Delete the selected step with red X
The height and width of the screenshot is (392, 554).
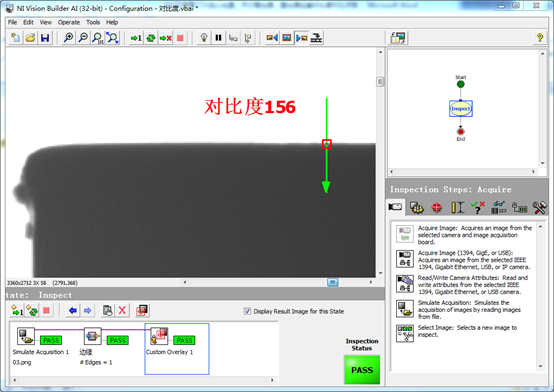click(122, 311)
